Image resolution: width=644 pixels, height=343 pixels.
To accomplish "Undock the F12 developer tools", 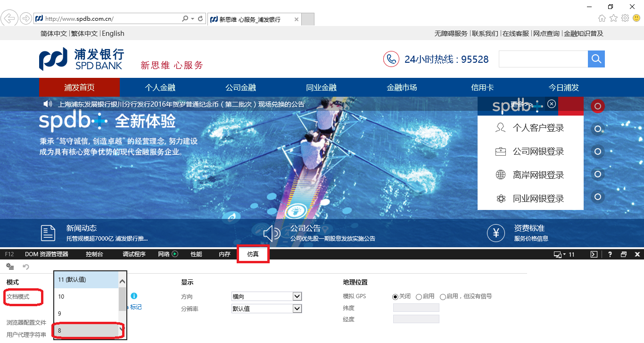I will (624, 254).
